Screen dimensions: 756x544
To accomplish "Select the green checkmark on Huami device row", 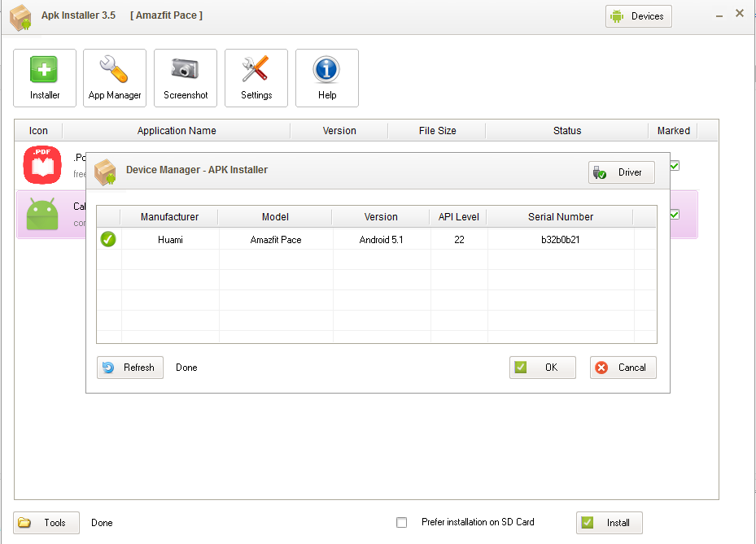I will (108, 239).
